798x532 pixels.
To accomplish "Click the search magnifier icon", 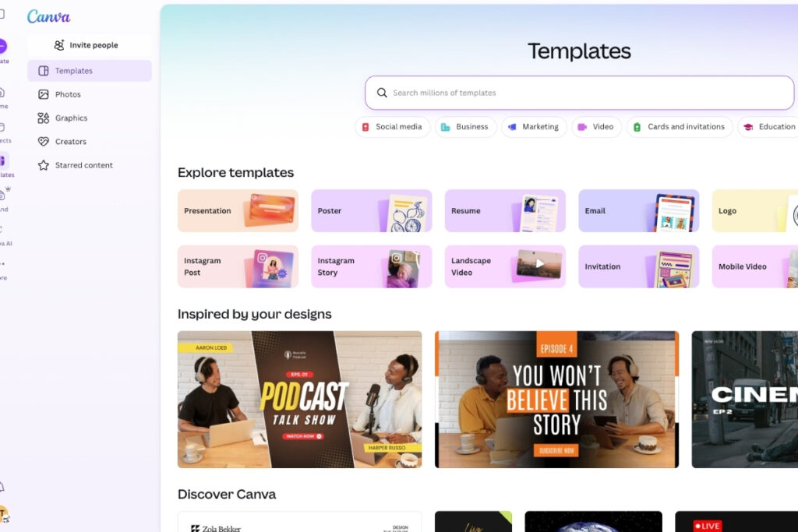I will tap(382, 93).
